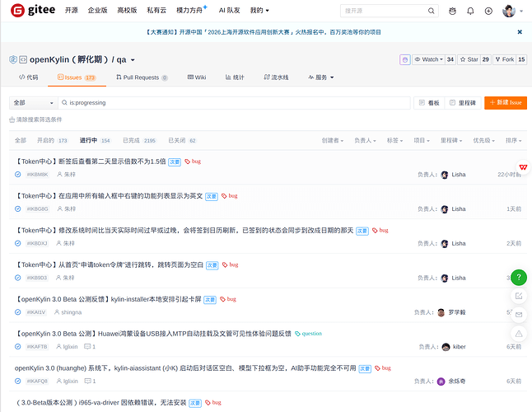Open the 全部 issue type dropdown
532x412 pixels.
tap(34, 103)
